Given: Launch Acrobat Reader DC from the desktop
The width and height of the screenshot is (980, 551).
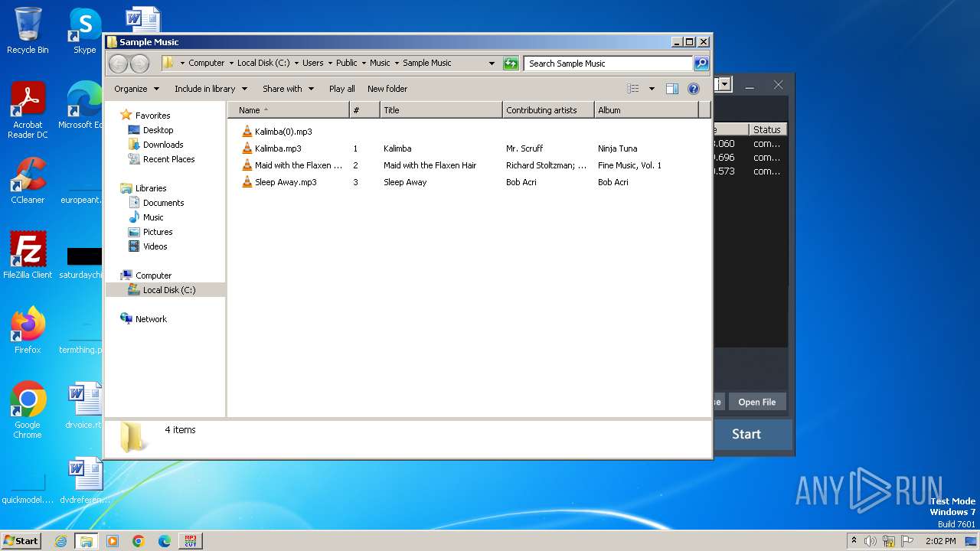Looking at the screenshot, I should pyautogui.click(x=28, y=109).
